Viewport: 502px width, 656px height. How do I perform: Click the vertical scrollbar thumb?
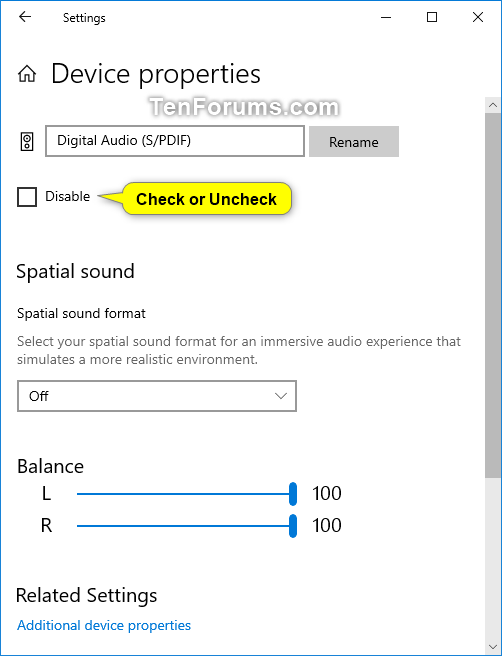tap(493, 295)
